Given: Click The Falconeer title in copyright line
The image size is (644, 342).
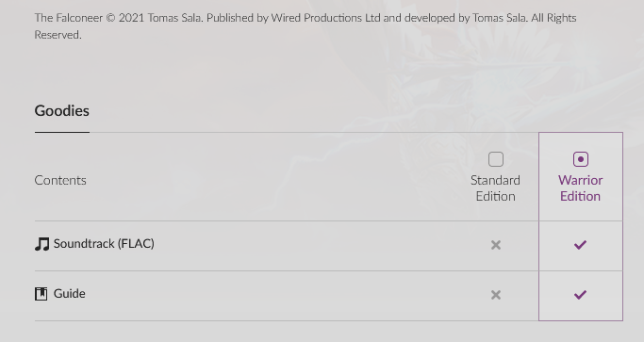Looking at the screenshot, I should click(69, 18).
